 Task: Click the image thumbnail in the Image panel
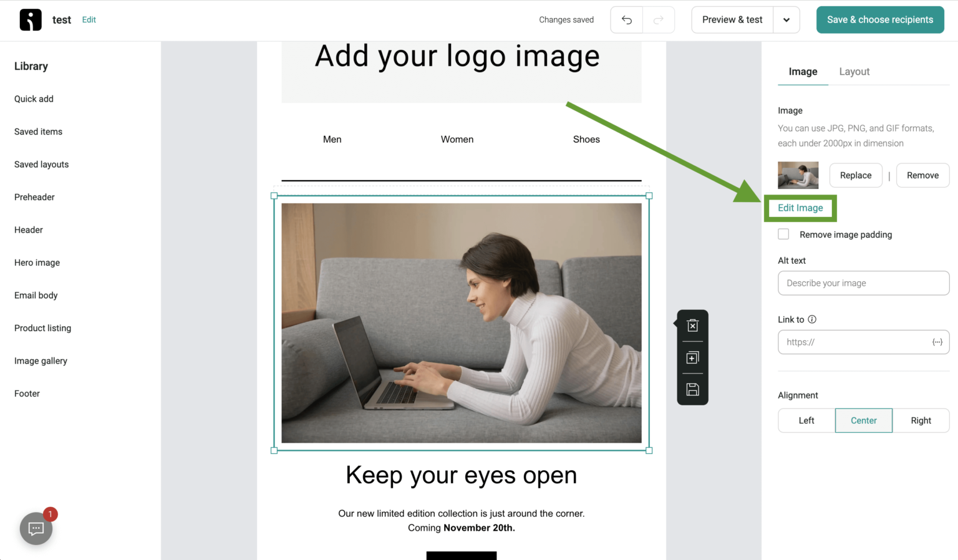[798, 175]
